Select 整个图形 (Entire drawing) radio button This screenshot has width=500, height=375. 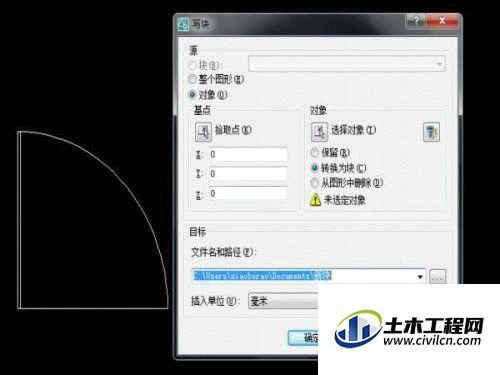click(192, 79)
